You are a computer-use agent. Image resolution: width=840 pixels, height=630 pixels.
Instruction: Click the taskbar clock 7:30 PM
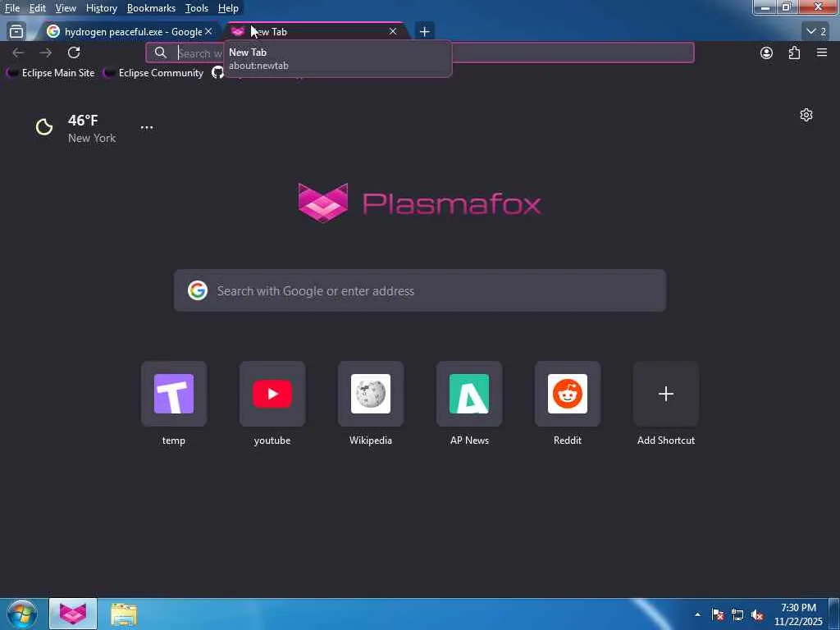point(798,608)
